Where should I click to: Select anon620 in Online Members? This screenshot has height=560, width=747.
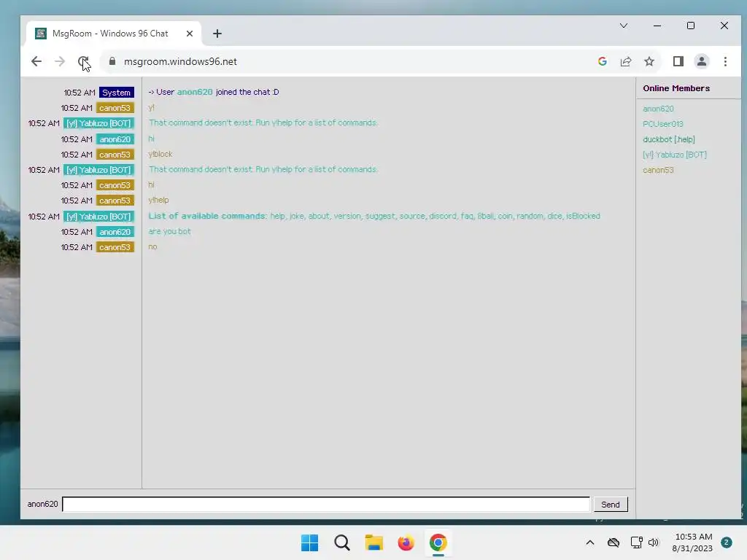coord(658,109)
